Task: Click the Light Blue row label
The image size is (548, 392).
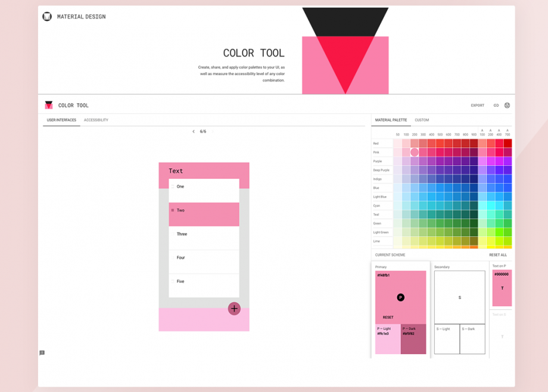Action: tap(379, 197)
